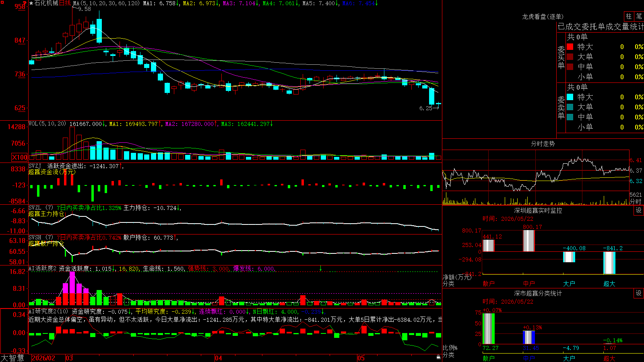Click the 分时走势 panel title
Screen dimensions: 644x362
tap(543, 144)
